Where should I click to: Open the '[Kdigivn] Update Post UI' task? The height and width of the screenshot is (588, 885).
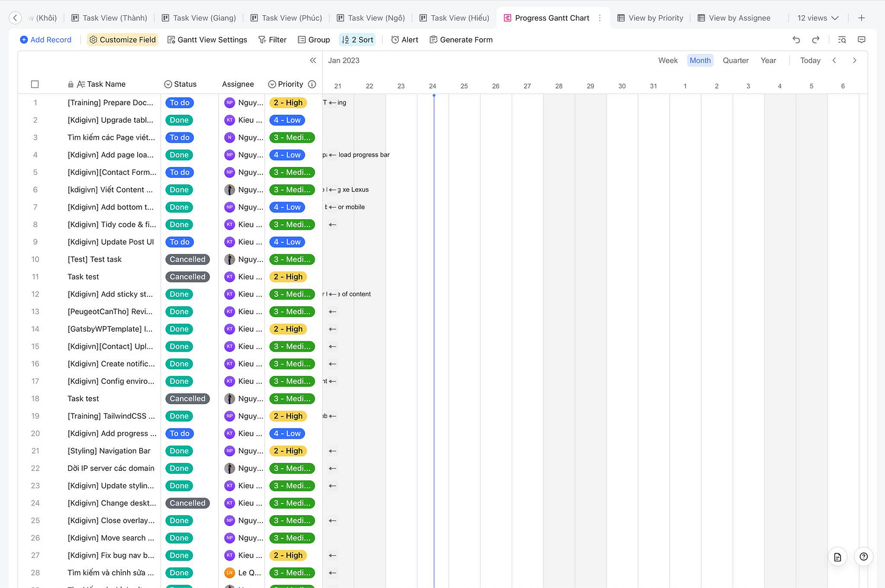pyautogui.click(x=111, y=242)
